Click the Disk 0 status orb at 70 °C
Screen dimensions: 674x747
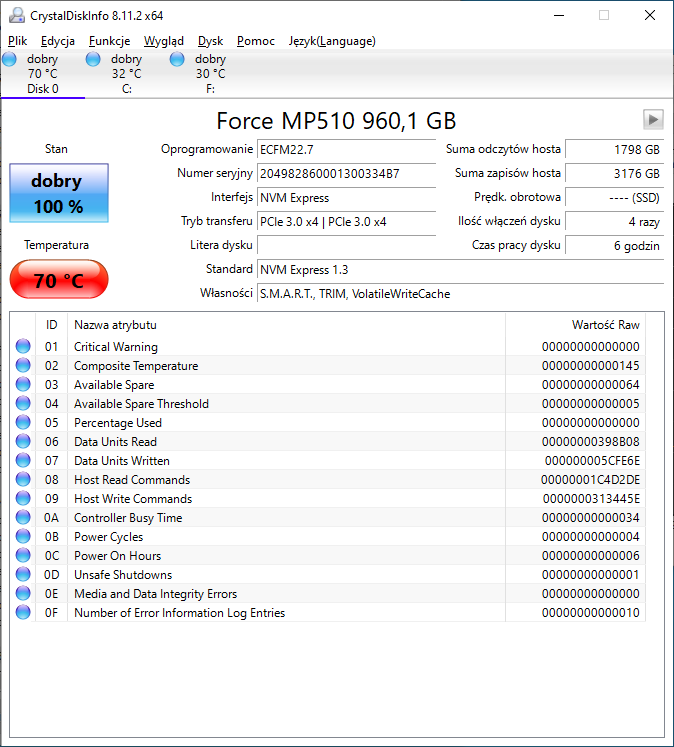click(10, 60)
